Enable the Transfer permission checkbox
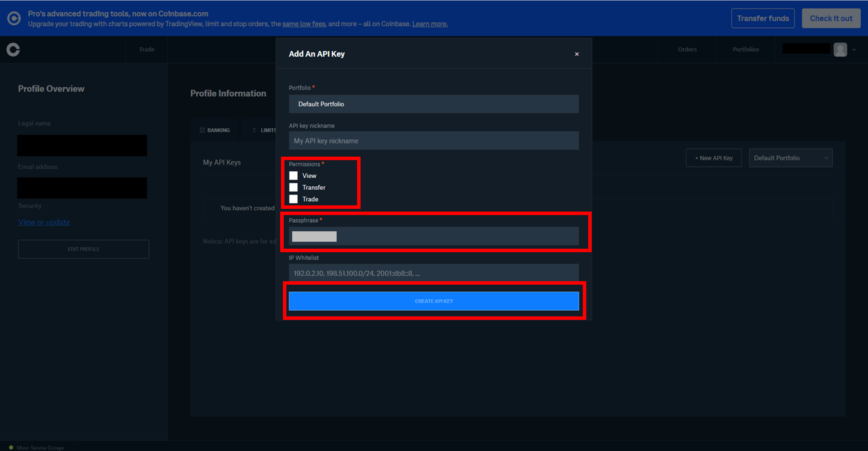This screenshot has width=868, height=451. click(x=294, y=187)
